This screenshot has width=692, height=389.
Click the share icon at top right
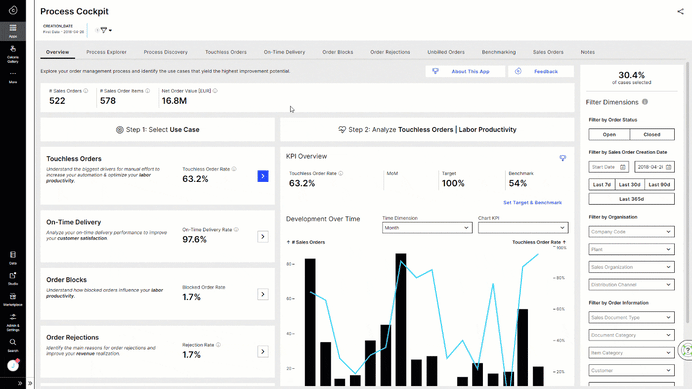click(x=680, y=11)
